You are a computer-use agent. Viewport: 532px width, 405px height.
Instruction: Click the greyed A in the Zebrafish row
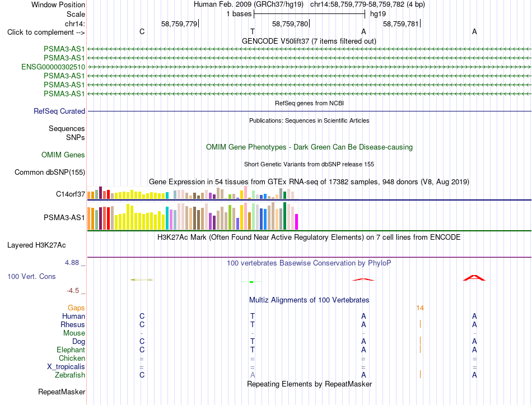(253, 375)
